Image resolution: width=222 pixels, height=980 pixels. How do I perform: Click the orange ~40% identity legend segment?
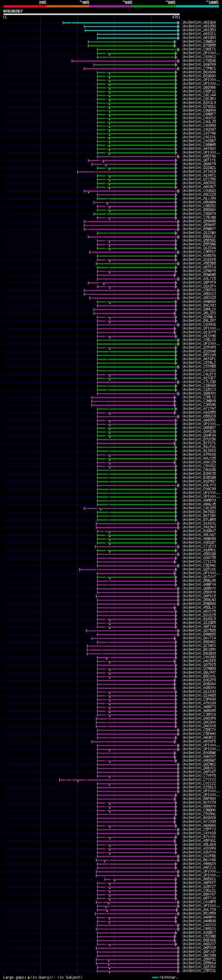coord(68,7)
